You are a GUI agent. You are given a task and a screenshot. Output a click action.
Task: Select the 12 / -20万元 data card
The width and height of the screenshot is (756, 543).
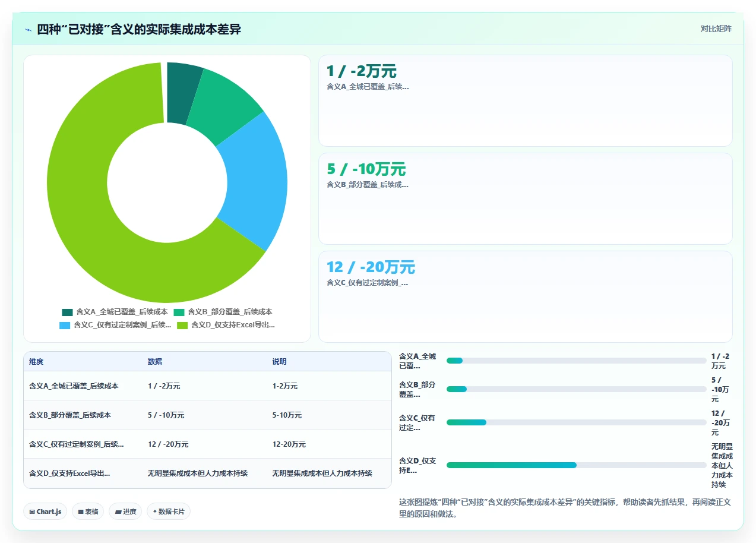526,296
